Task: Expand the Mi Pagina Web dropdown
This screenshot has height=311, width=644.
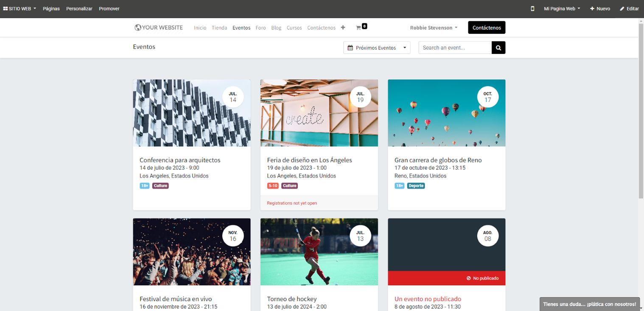Action: [x=561, y=8]
